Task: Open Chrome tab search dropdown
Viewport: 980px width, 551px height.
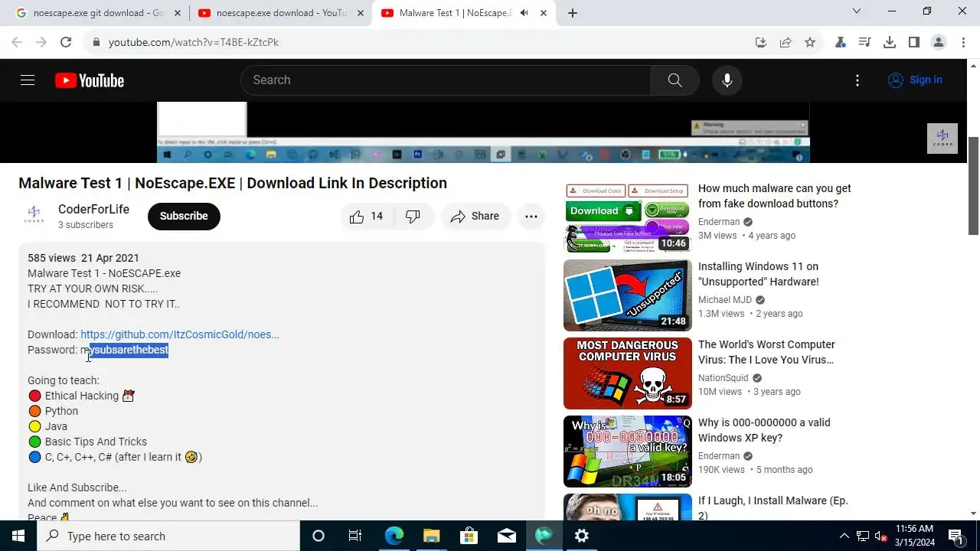Action: [x=857, y=11]
